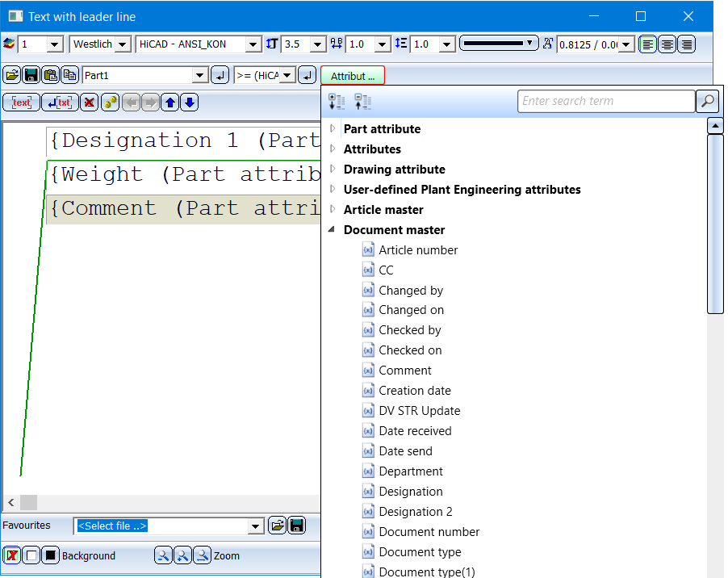Click the expand all attributes icon
The width and height of the screenshot is (728, 578).
pos(337,102)
